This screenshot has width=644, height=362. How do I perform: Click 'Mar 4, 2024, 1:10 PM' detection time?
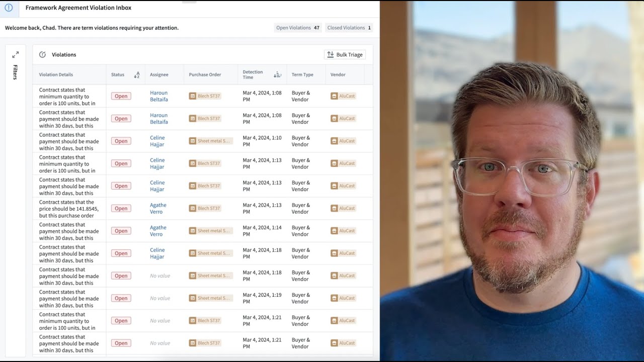pos(262,141)
